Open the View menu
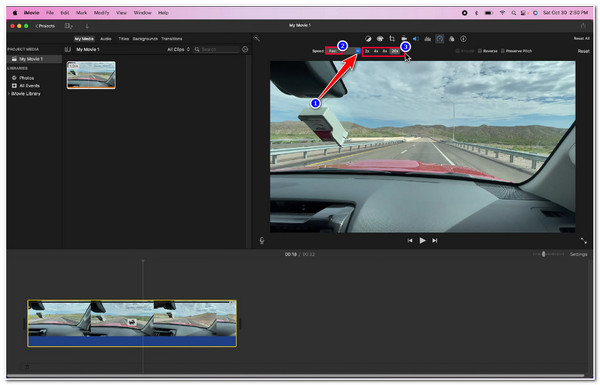This screenshot has width=600, height=385. (121, 13)
